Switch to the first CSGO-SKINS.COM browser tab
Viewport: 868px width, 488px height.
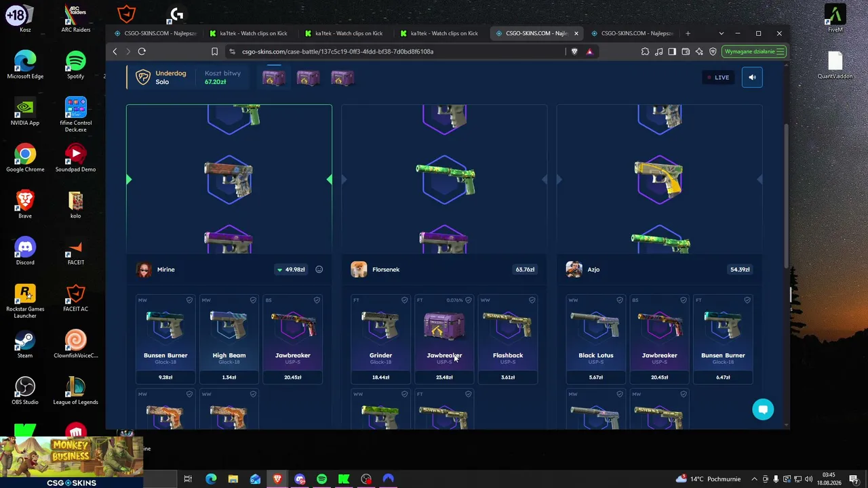point(155,33)
